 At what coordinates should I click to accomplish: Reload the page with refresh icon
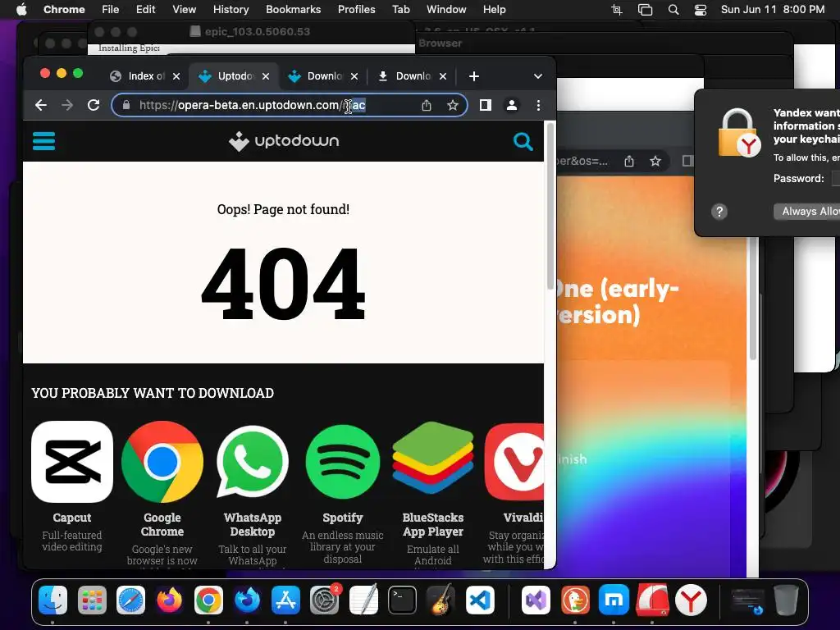94,105
